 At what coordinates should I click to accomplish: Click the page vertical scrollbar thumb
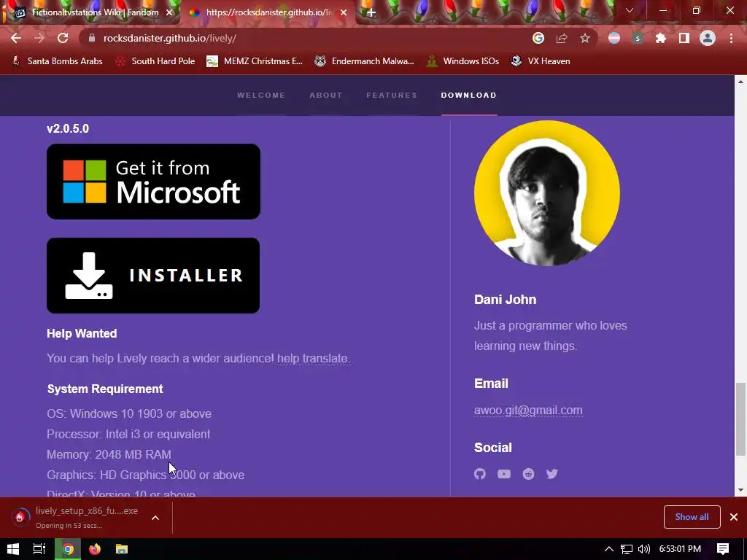(740, 419)
